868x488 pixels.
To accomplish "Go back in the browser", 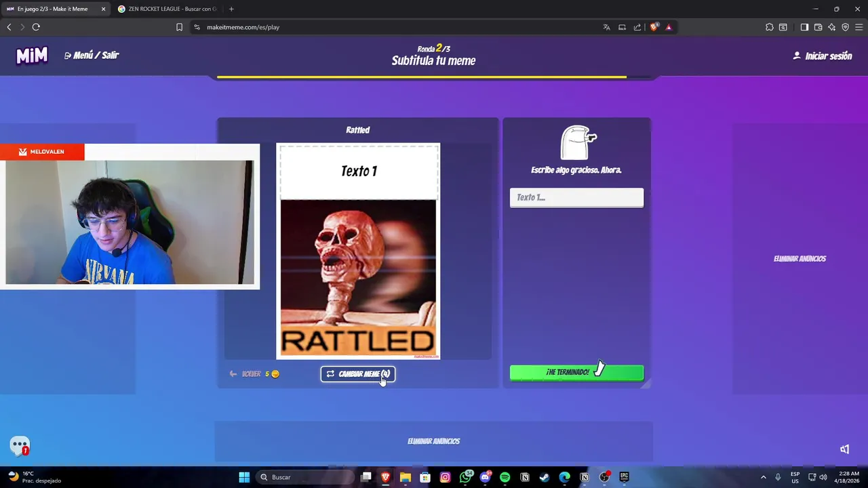I will 9,27.
